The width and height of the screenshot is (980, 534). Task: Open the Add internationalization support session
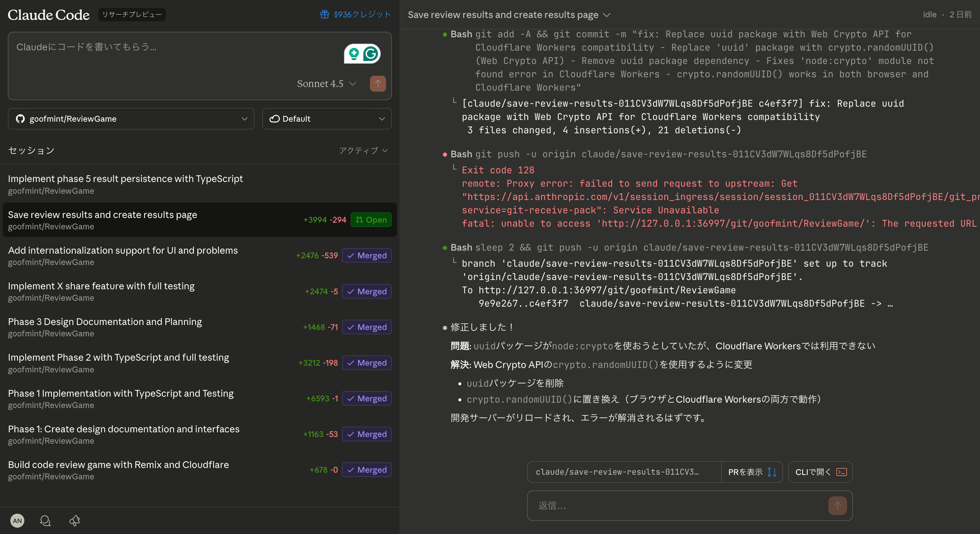pos(123,256)
